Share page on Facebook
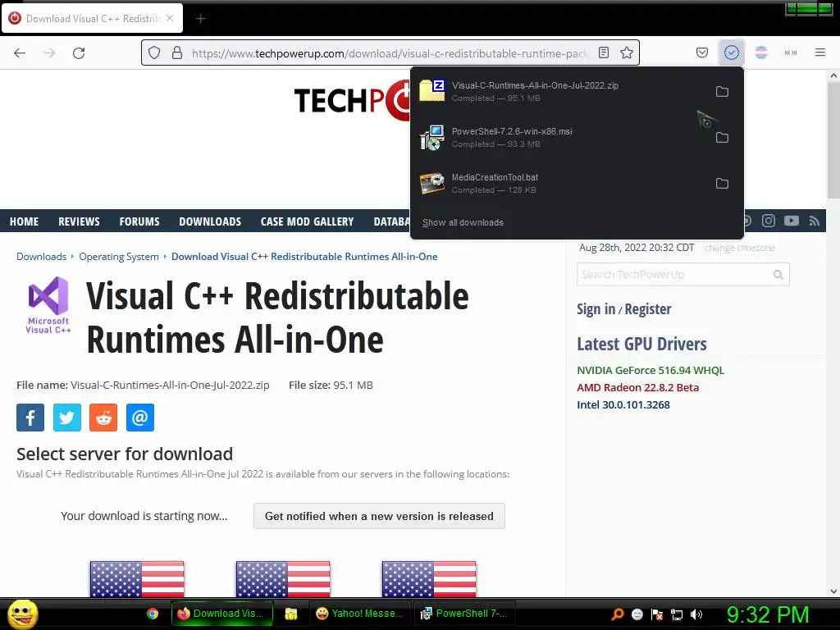The image size is (840, 630). (x=30, y=418)
